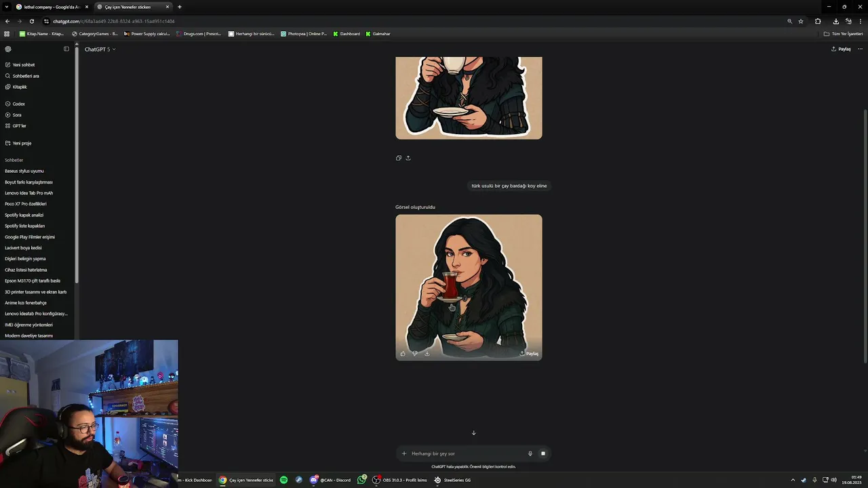Open the IMEI öğrenme yöntemleri chat
Viewport: 868px width, 488px height.
(x=28, y=325)
